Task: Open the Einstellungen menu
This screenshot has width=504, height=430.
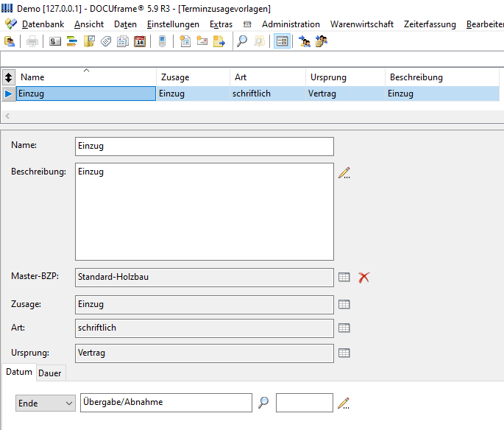Action: click(173, 24)
